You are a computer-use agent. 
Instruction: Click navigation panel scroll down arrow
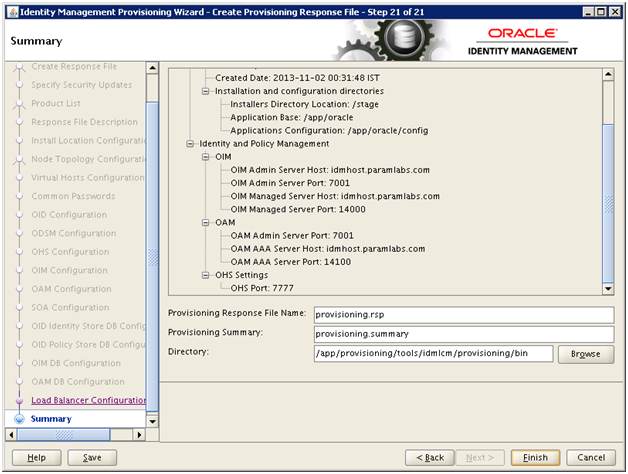point(153,422)
